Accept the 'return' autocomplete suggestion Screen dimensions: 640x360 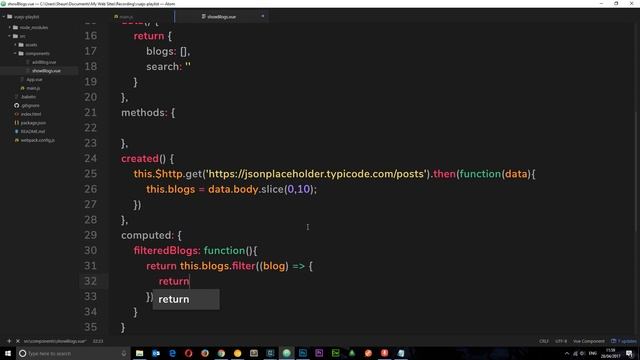click(x=186, y=299)
